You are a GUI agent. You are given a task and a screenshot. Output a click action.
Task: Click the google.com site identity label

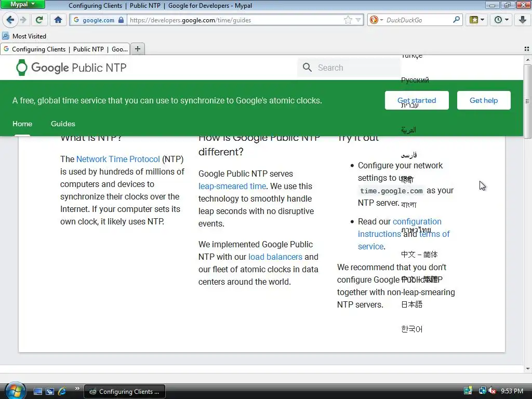(98, 20)
